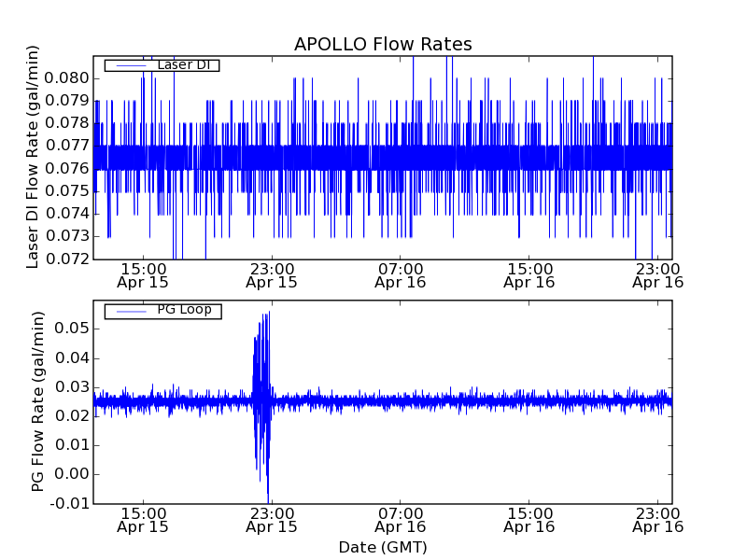This screenshot has height=560, width=747.
Task: Select 23:00 Apr 15 tick under top plot
Action: coord(271,274)
